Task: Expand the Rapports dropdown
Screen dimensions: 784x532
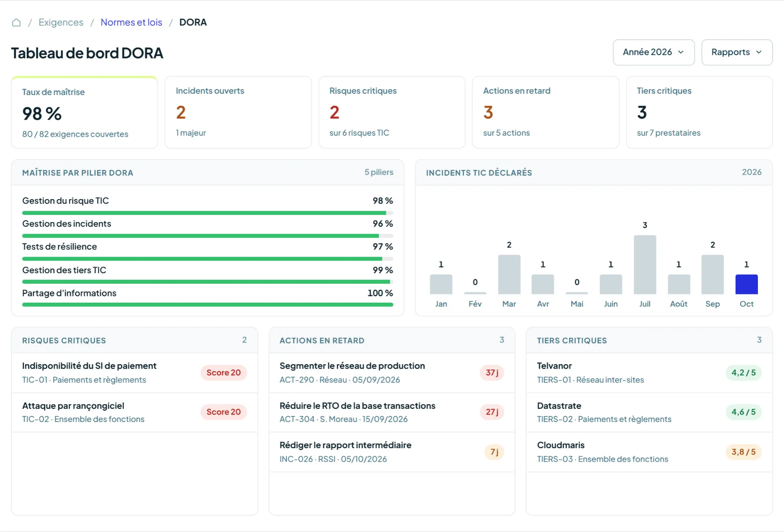Action: 737,52
